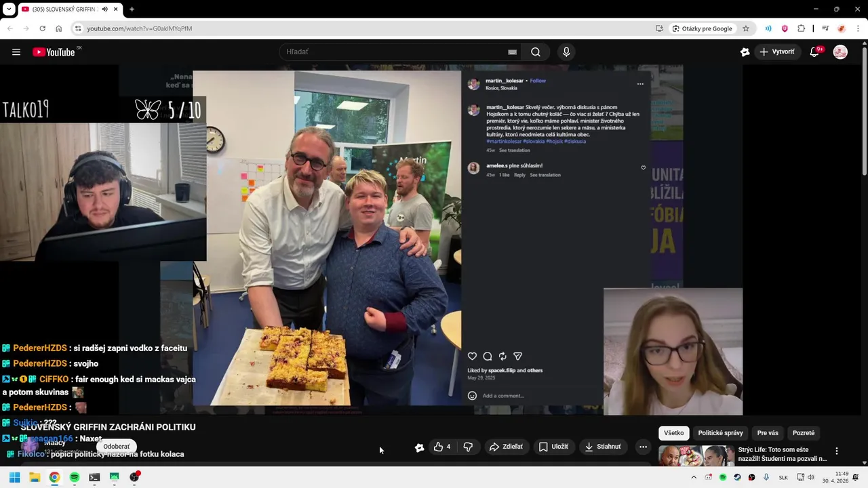The width and height of the screenshot is (868, 488).
Task: Open the blue sound-wave extension icon
Action: pyautogui.click(x=768, y=28)
